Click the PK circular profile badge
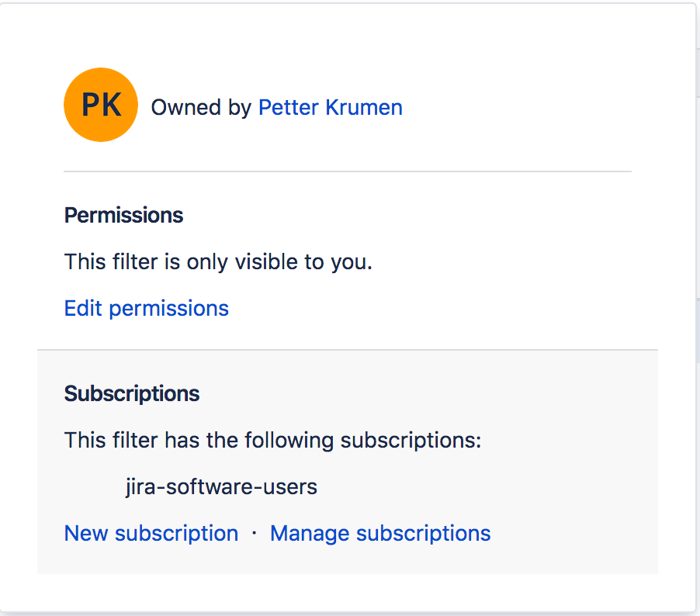700x616 pixels. (100, 104)
